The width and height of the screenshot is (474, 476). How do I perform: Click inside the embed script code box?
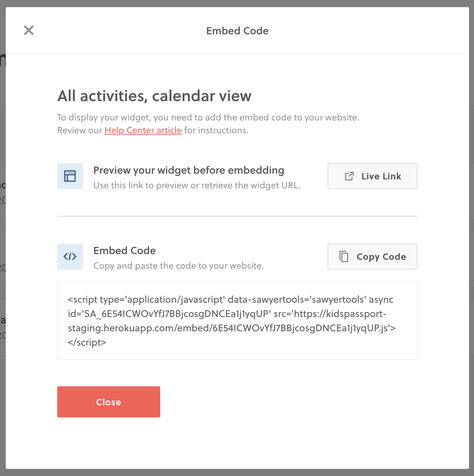[x=237, y=320]
